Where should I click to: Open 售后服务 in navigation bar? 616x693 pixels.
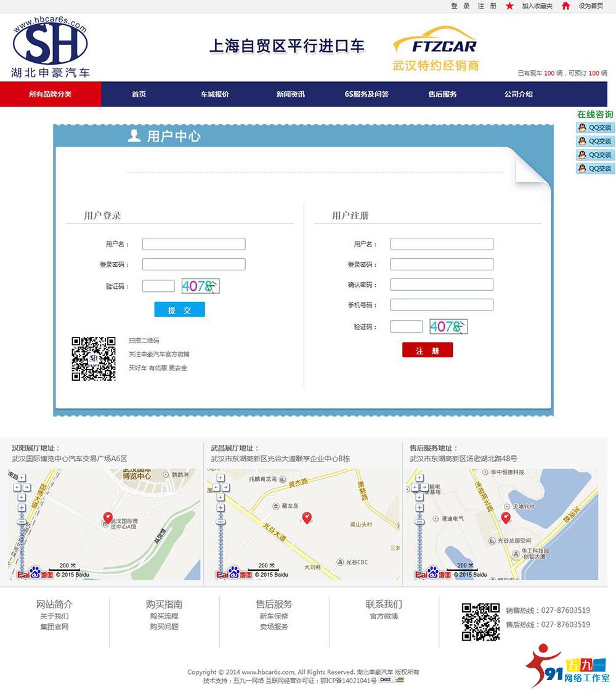point(442,94)
